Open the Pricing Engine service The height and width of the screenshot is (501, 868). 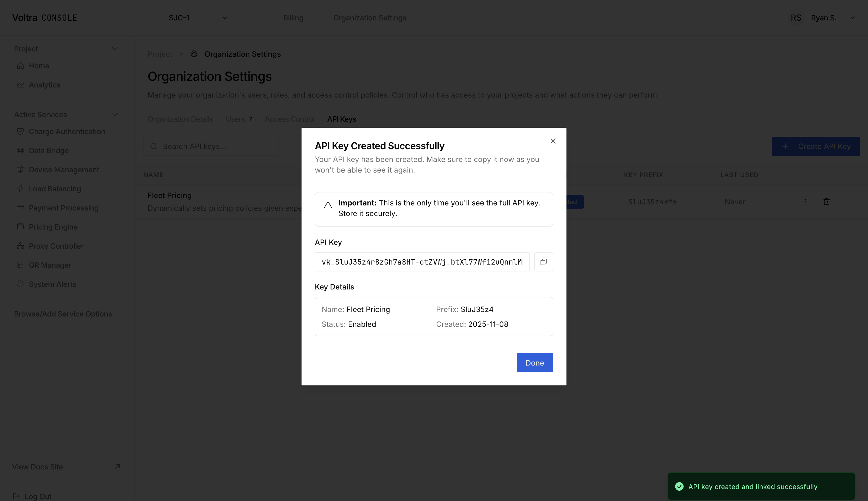click(x=53, y=227)
